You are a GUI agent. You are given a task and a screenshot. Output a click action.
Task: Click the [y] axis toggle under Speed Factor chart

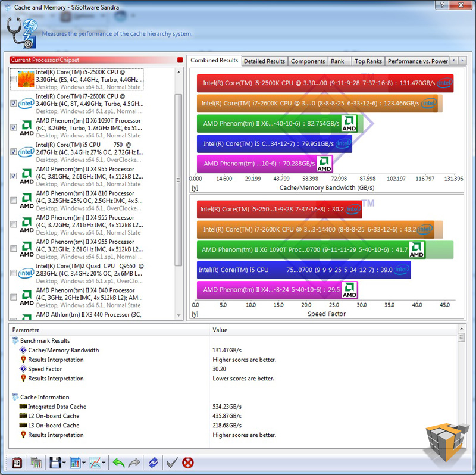[195, 314]
